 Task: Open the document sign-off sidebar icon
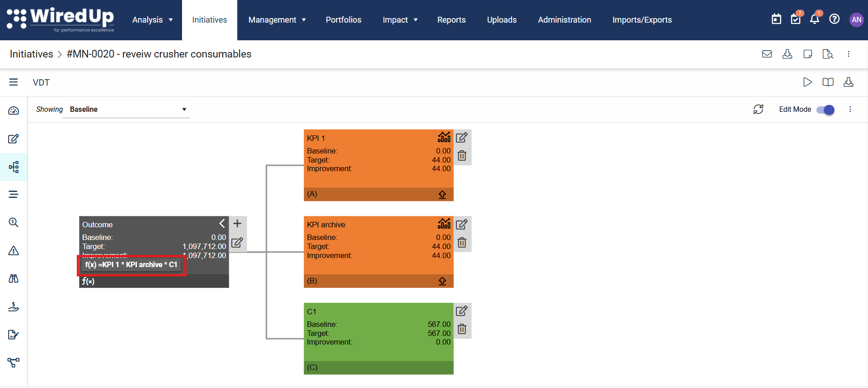pyautogui.click(x=14, y=335)
